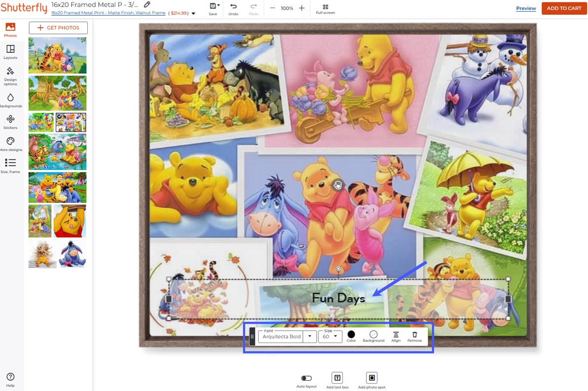Open the Backgrounds panel
Image resolution: width=588 pixels, height=391 pixels.
pyautogui.click(x=10, y=100)
